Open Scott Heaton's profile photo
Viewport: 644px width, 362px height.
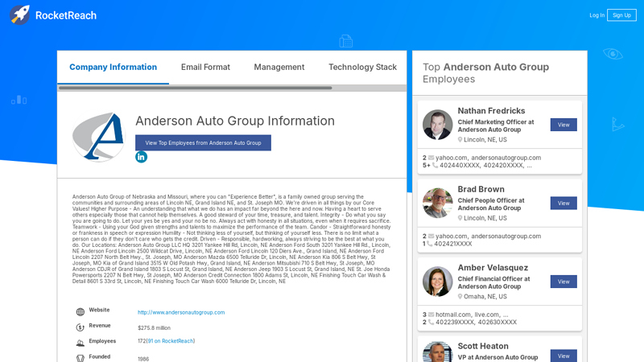click(437, 352)
